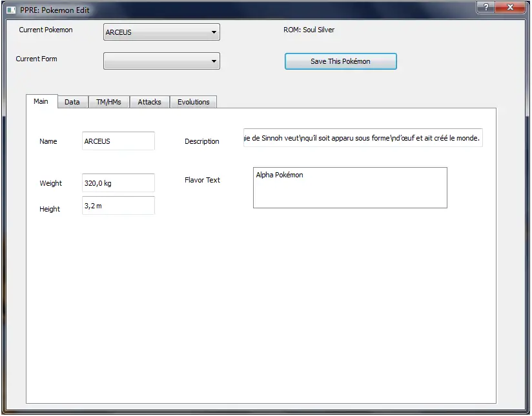Show the Evolutions tab
Viewport: 532px width, 416px height.
(194, 102)
